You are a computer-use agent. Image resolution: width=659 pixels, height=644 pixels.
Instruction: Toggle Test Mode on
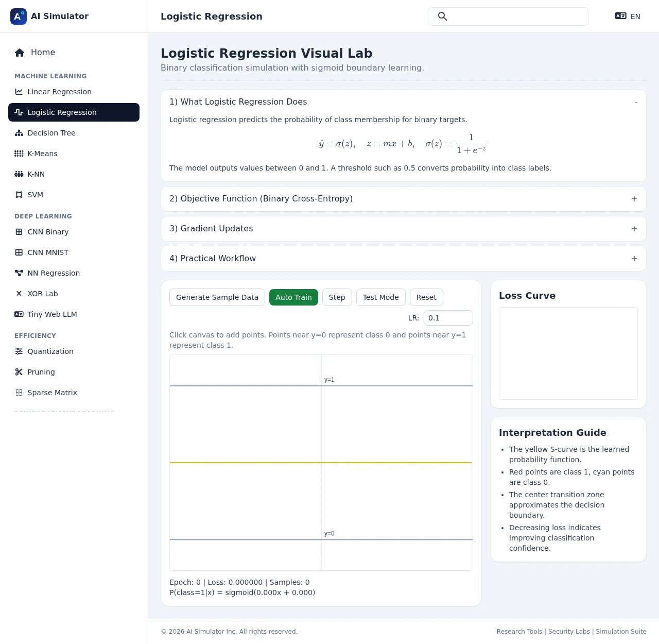coord(380,297)
